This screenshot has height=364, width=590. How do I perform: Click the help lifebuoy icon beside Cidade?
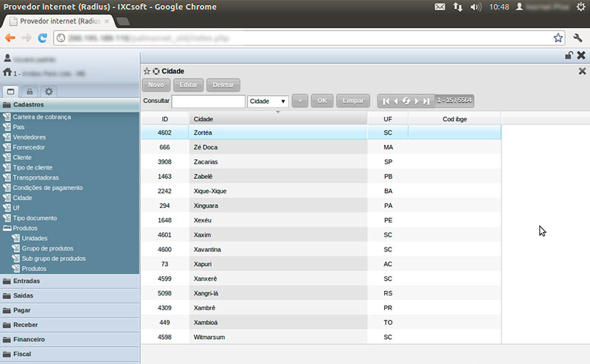click(156, 71)
